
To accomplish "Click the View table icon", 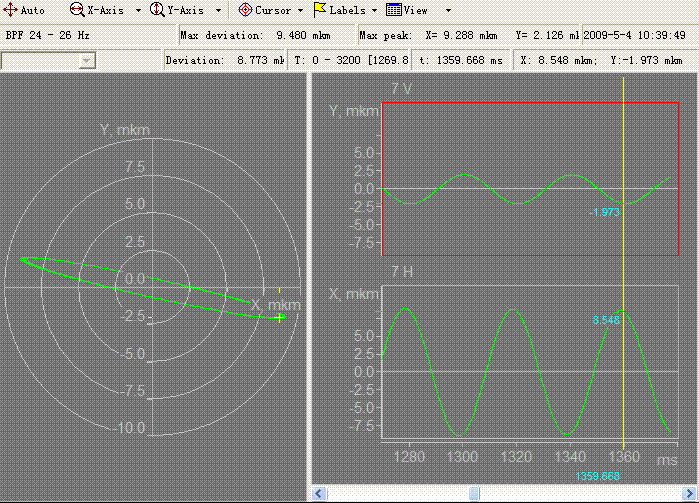I will click(394, 9).
